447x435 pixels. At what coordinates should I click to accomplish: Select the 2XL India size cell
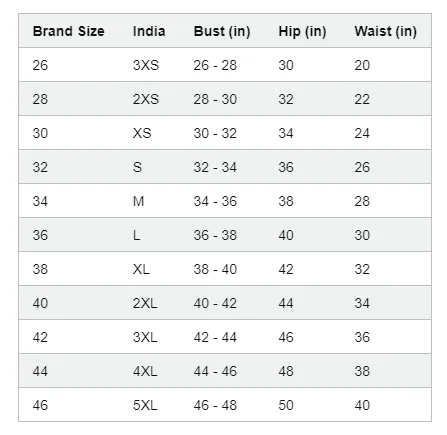tap(145, 303)
